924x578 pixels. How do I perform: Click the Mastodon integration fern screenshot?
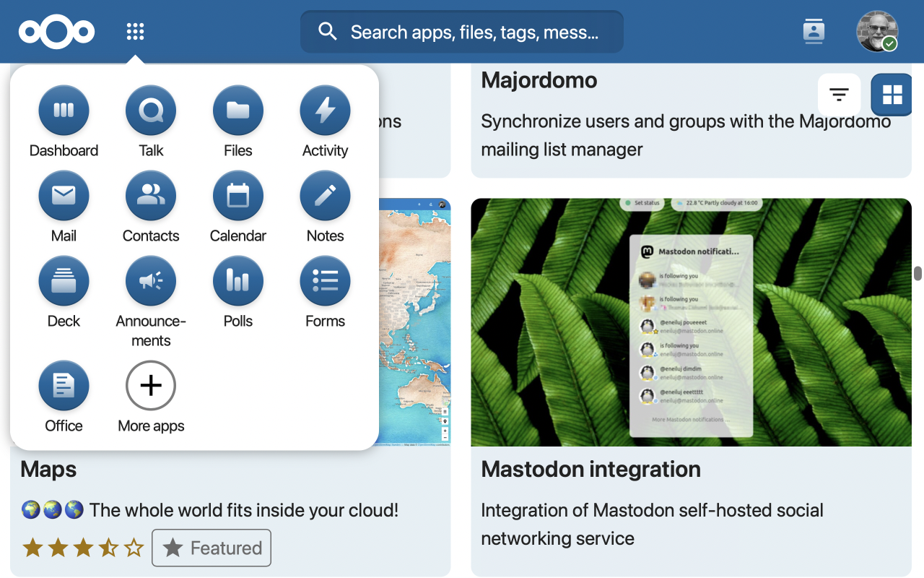pos(691,322)
